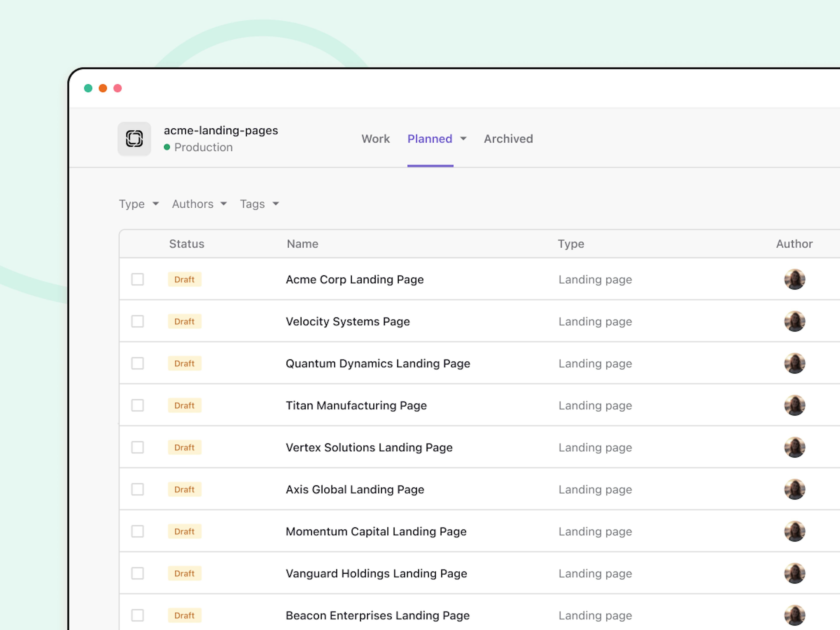Check the Momentum Capital Landing Page row box
Screen dimensions: 840x630
click(137, 531)
